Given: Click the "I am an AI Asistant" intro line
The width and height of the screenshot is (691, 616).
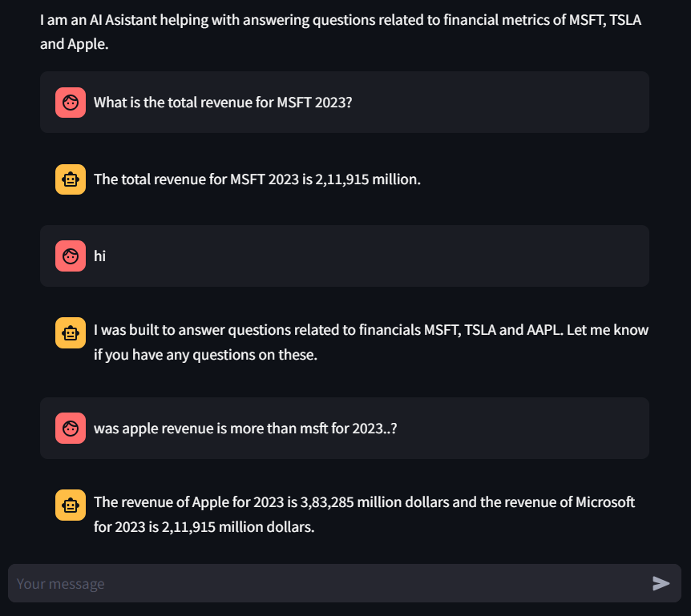Looking at the screenshot, I should point(340,20).
